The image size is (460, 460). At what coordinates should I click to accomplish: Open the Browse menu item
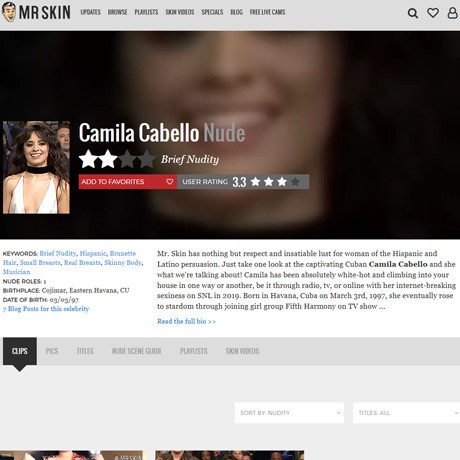tap(117, 12)
